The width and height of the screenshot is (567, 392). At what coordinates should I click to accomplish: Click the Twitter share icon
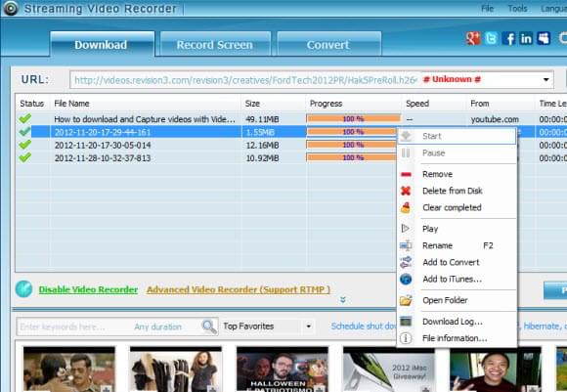pos(491,38)
